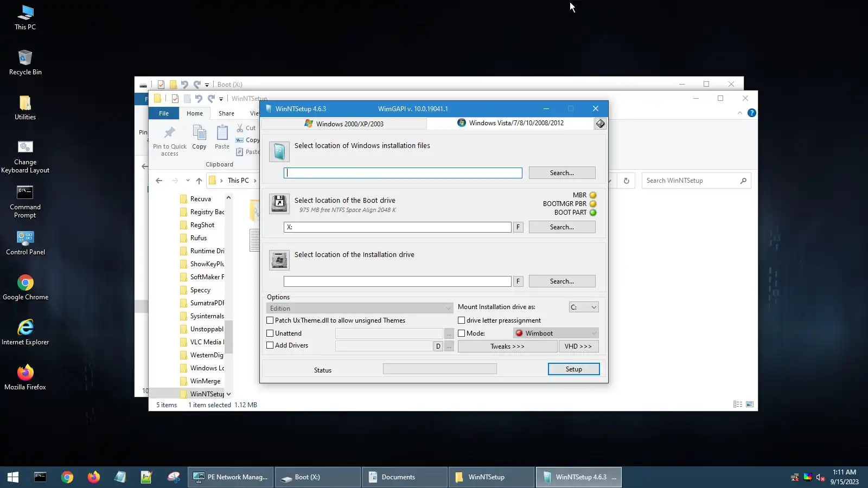
Task: Focus the Windows installation files path field
Action: [x=403, y=173]
